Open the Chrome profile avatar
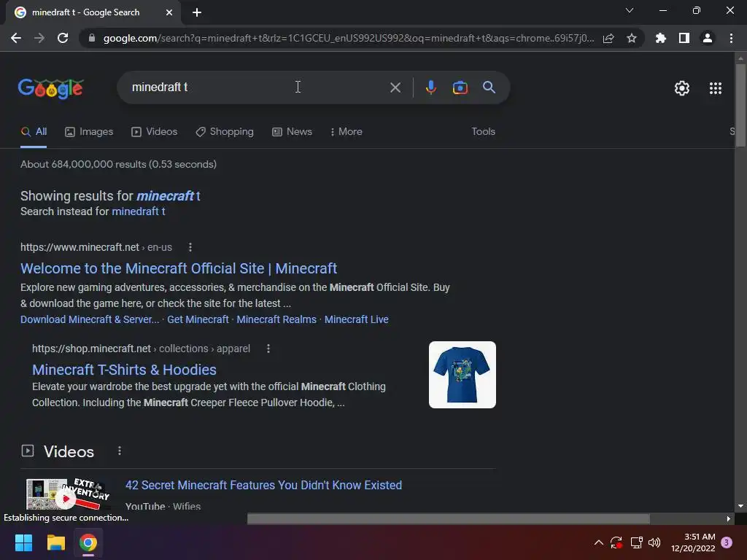 click(708, 38)
